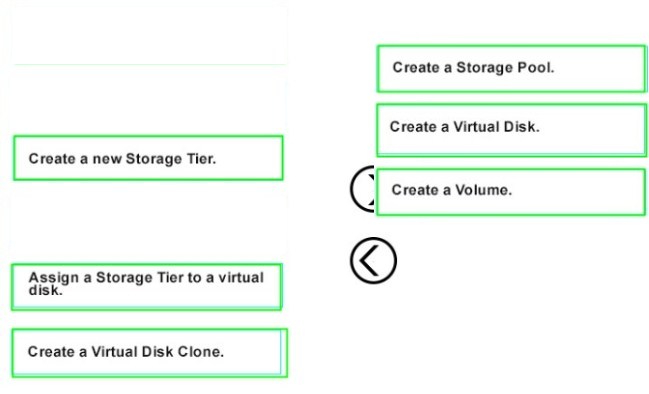
Task: Select the 'Create a Storage Pool.' box
Action: click(x=511, y=69)
